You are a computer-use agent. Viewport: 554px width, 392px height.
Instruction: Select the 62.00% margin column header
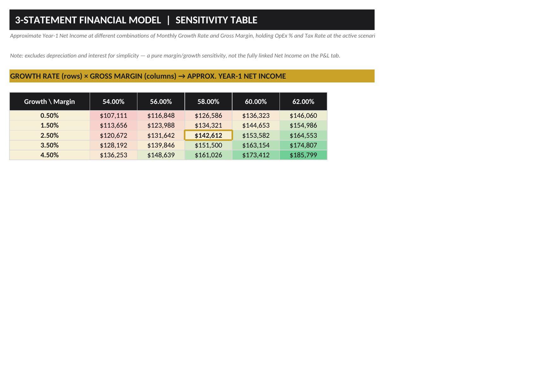(303, 101)
